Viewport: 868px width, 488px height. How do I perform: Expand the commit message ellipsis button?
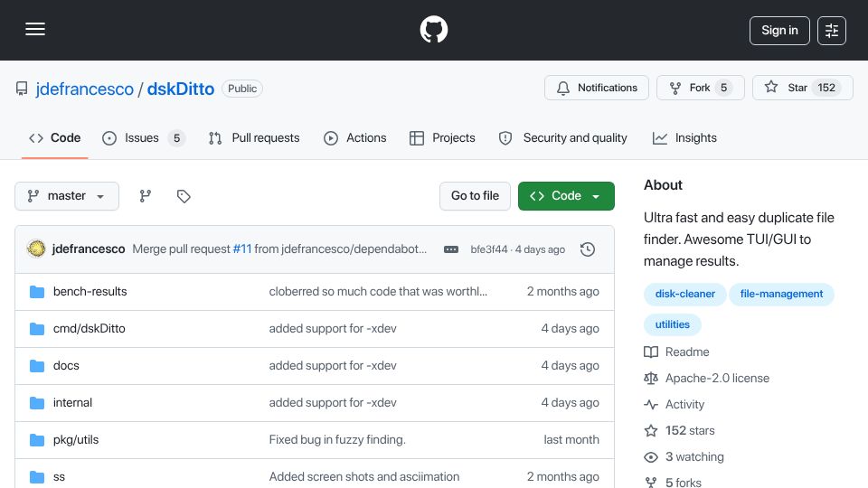451,249
